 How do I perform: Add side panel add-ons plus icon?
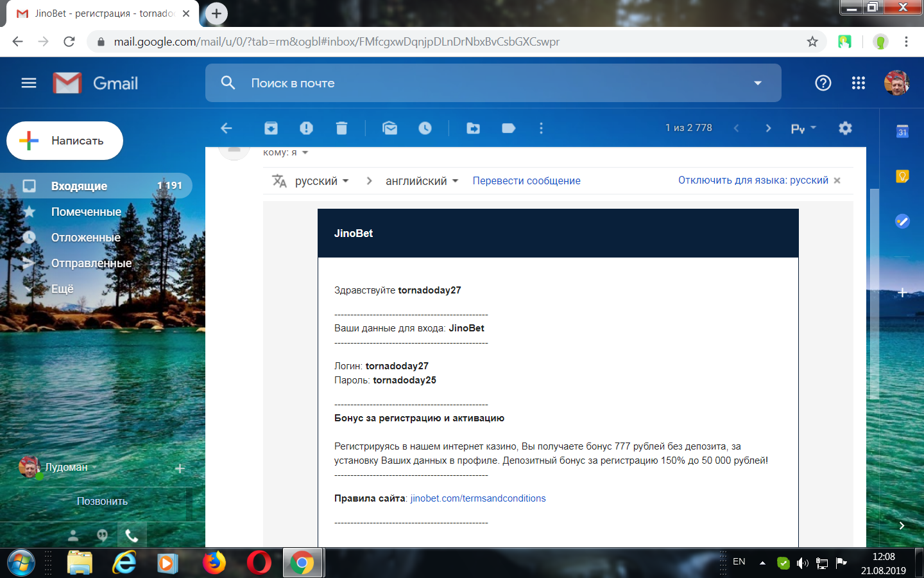pos(902,292)
